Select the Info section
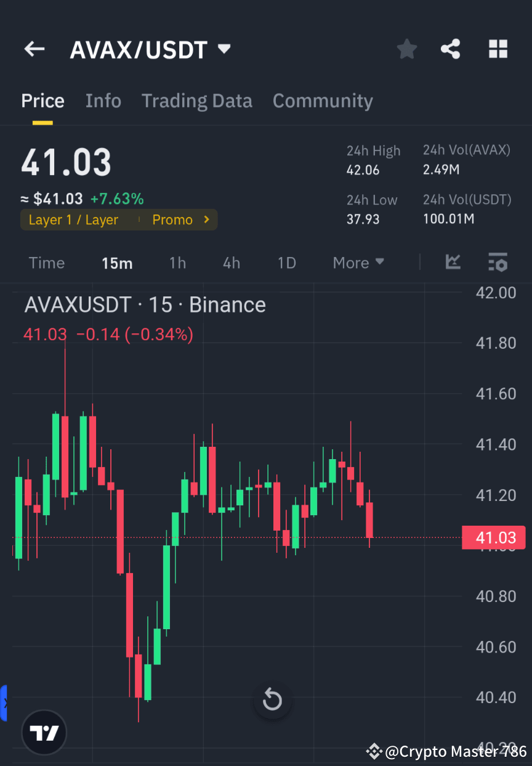This screenshot has width=532, height=766. pos(103,100)
